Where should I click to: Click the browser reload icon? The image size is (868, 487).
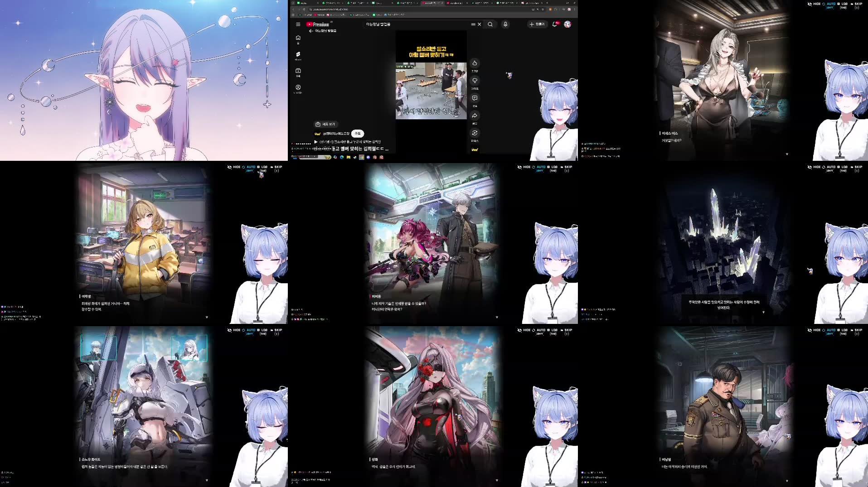(x=304, y=9)
